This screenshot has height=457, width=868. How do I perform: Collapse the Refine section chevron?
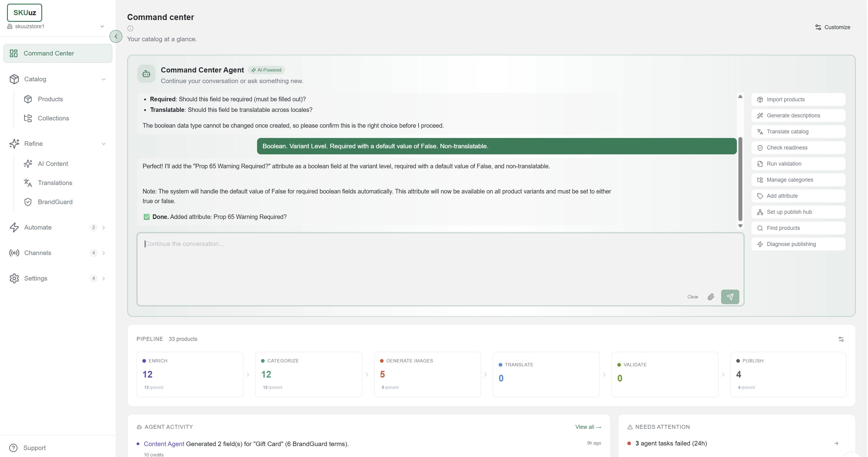103,144
